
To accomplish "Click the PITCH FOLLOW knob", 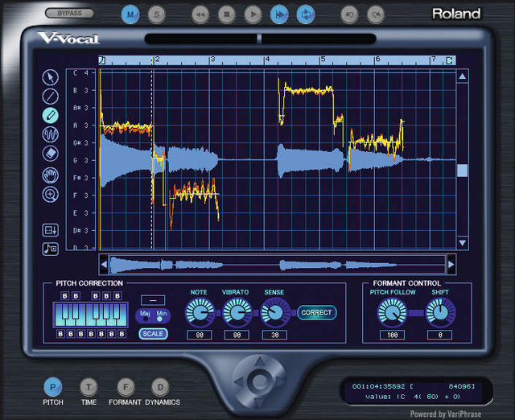I will [392, 313].
